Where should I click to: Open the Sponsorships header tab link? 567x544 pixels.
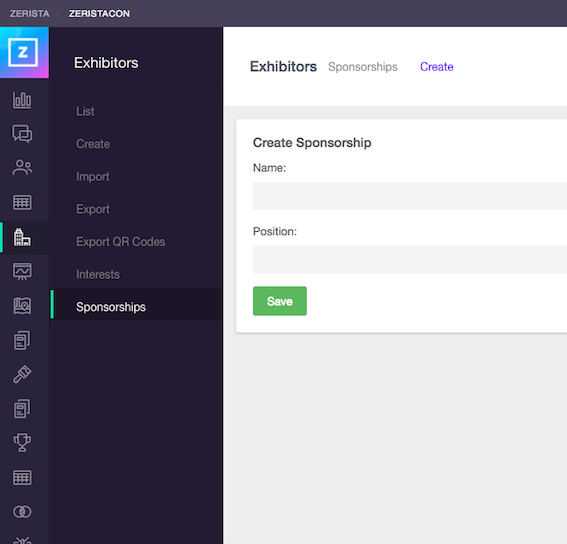point(363,67)
